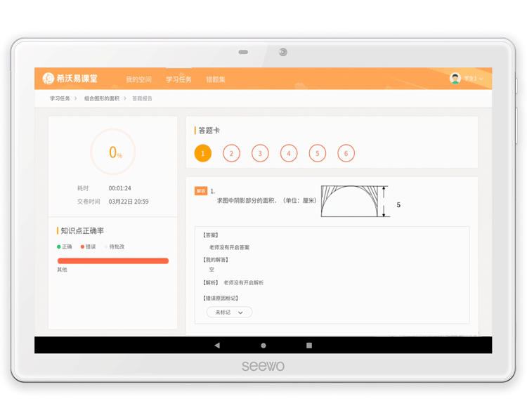Viewport: 527px width, 420px height.
Task: Go to question 6 on the answer card
Action: click(346, 153)
